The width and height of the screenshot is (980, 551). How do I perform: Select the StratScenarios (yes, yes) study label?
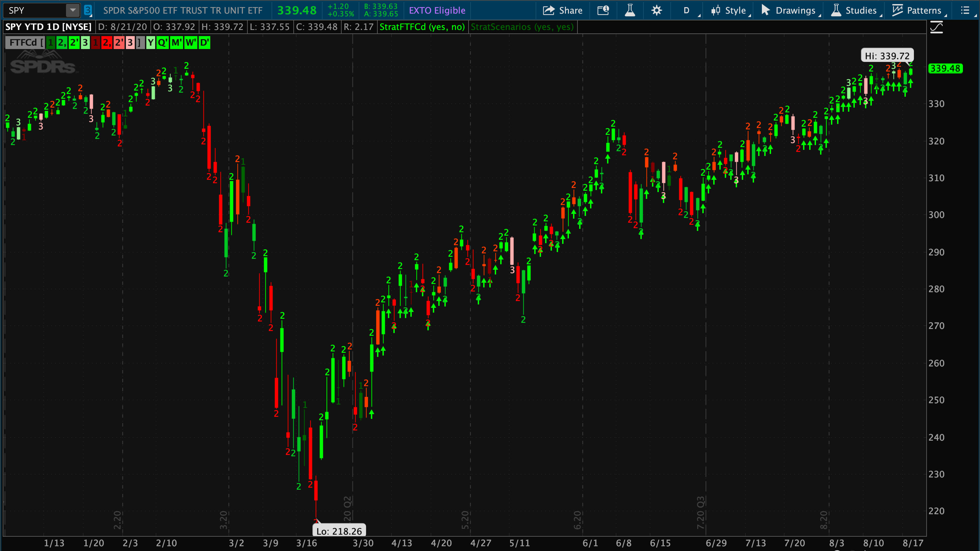coord(522,27)
